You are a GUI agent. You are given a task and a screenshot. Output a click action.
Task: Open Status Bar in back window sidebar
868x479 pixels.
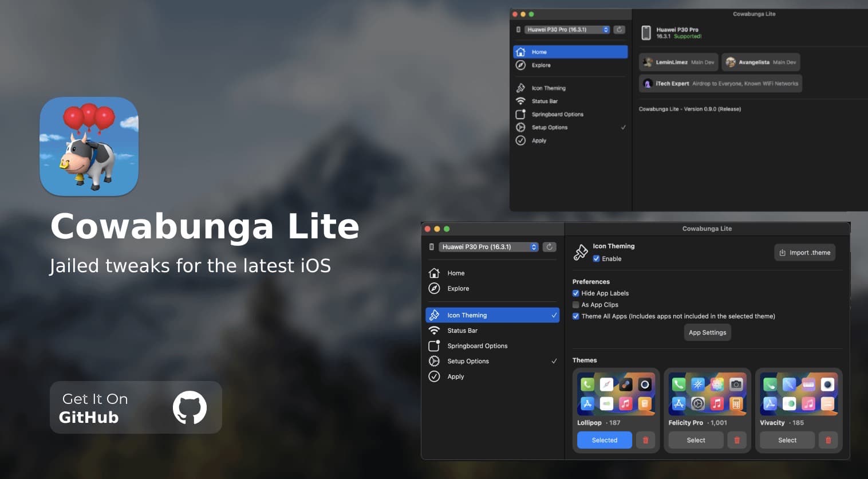tap(570, 101)
